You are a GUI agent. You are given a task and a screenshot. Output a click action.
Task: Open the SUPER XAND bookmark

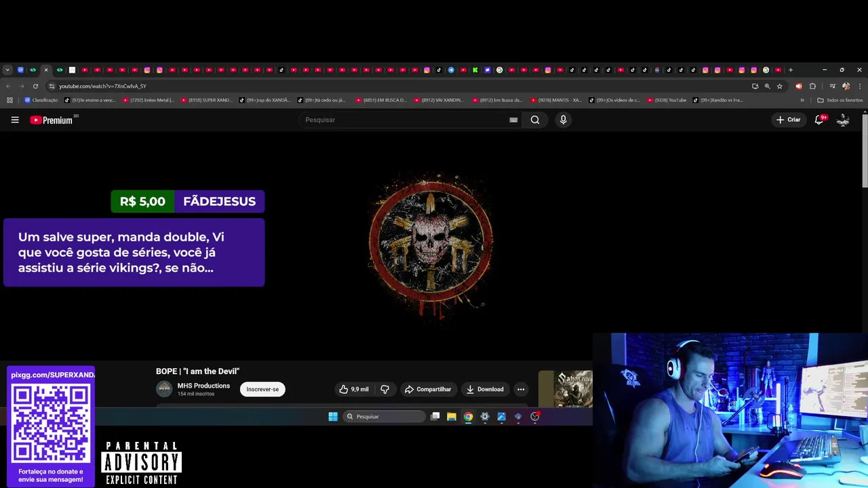pos(207,100)
